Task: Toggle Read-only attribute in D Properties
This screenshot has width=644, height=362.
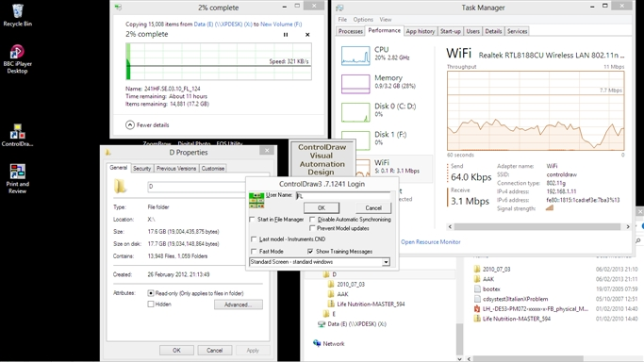Action: [151, 293]
